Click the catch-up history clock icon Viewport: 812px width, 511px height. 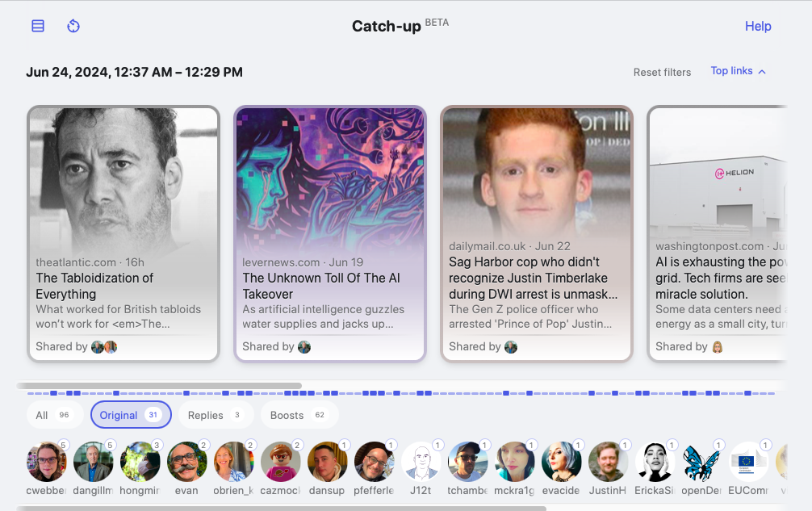click(73, 26)
